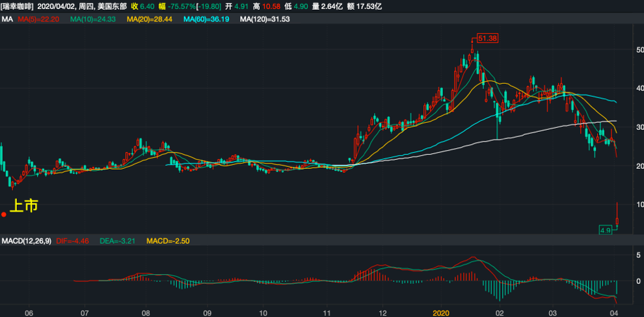Click the 51.38 peak price label
The image size is (644, 317).
pos(487,39)
